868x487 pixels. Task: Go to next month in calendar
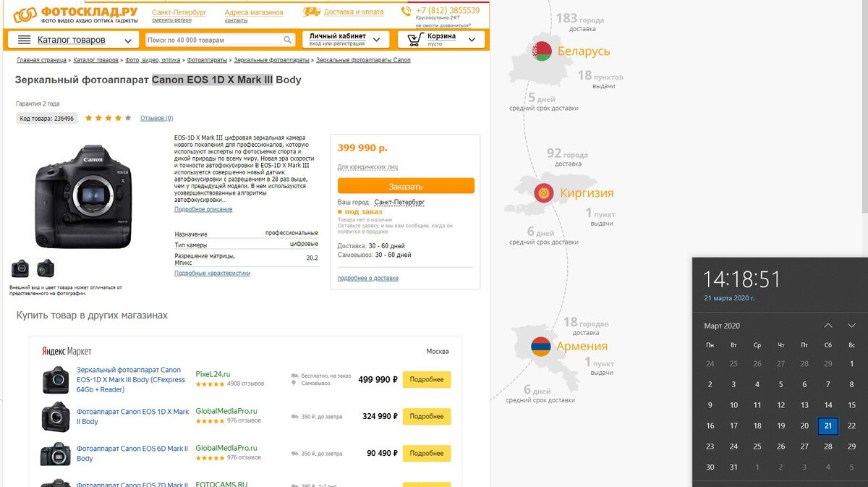[852, 326]
